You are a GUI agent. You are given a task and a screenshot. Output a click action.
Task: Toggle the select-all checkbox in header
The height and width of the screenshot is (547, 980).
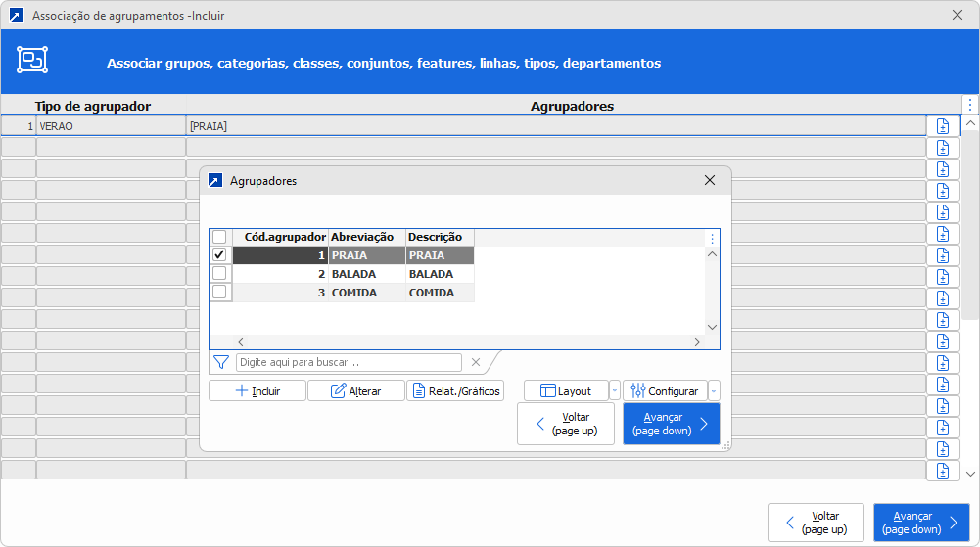click(x=220, y=237)
